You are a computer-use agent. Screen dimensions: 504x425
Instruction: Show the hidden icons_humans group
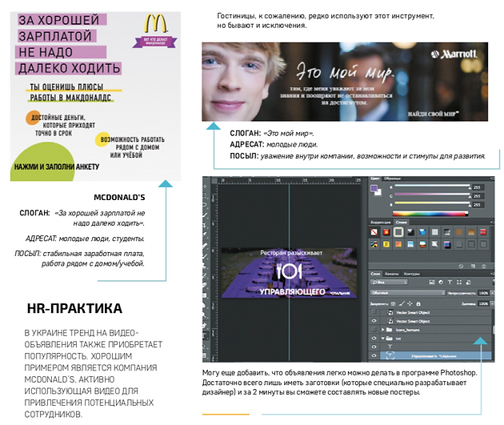pyautogui.click(x=374, y=330)
